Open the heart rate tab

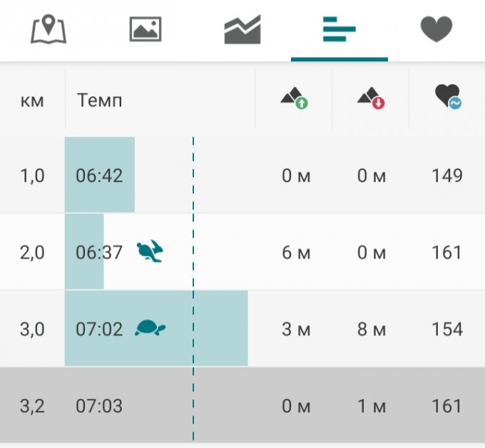436,30
